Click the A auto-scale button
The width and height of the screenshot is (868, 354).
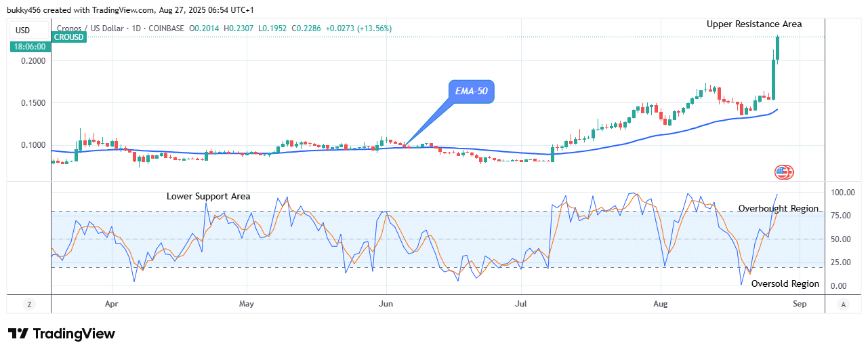[x=844, y=305]
